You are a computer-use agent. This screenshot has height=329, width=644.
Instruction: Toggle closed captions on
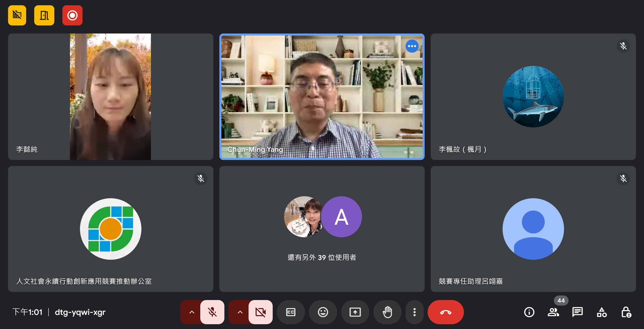(x=291, y=312)
